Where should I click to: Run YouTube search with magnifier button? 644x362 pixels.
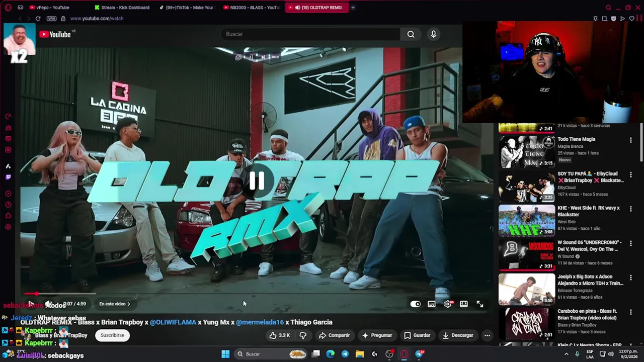pos(411,34)
